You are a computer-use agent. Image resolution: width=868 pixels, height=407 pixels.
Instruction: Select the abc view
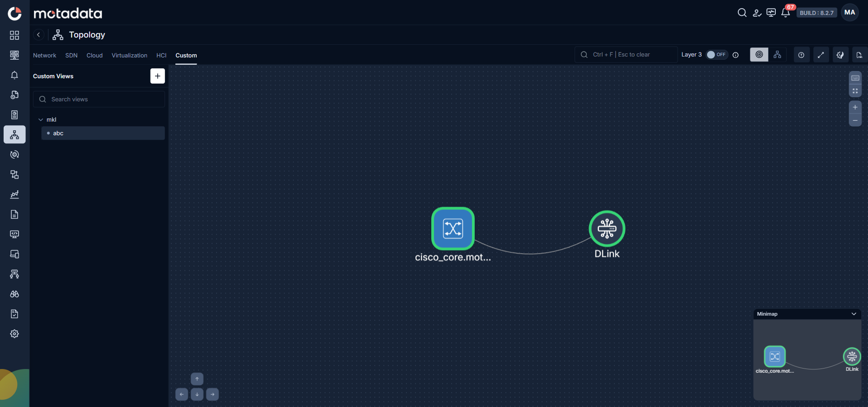point(103,133)
